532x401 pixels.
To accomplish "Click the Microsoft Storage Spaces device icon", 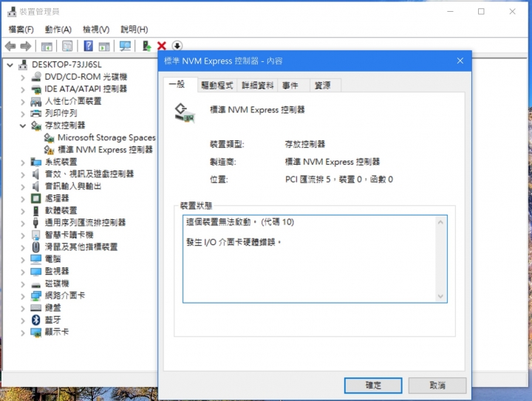I will 49,137.
